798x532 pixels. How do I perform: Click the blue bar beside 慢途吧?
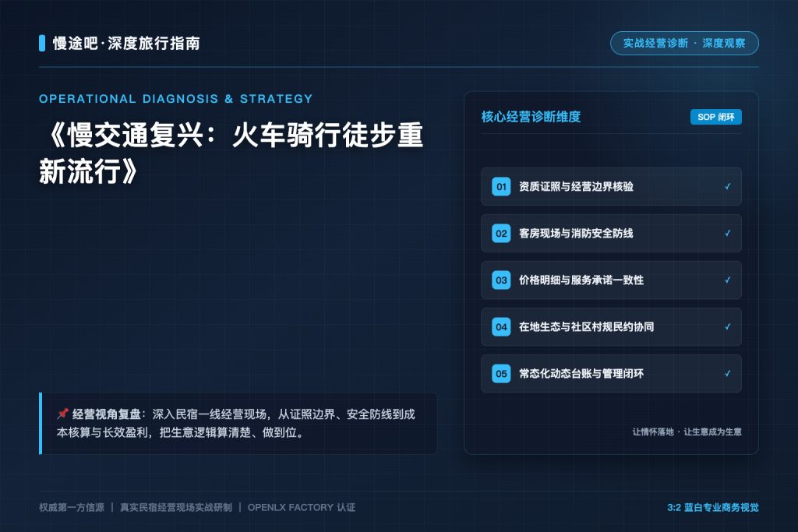click(x=42, y=44)
